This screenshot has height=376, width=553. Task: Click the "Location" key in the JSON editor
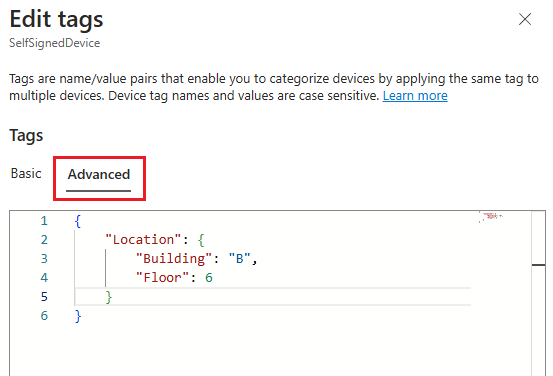click(x=143, y=240)
